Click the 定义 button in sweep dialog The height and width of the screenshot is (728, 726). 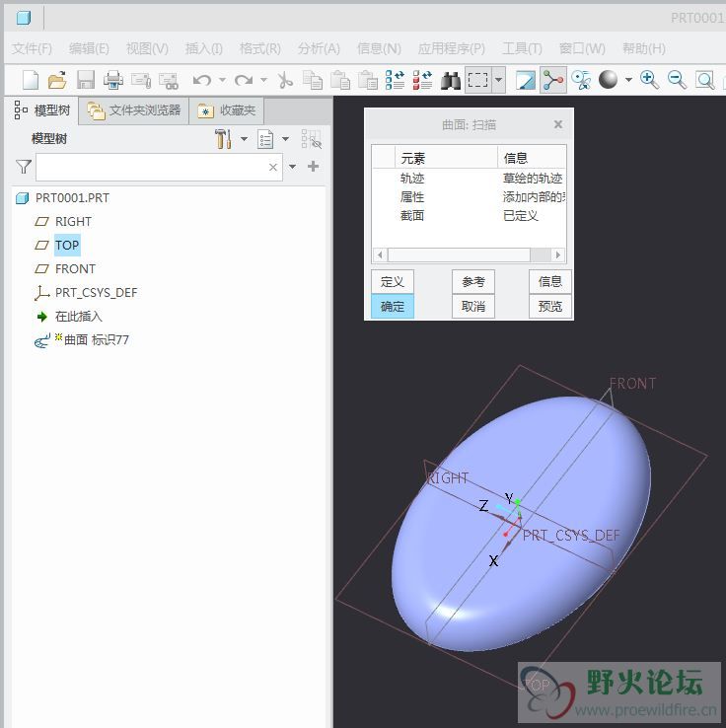tap(393, 281)
